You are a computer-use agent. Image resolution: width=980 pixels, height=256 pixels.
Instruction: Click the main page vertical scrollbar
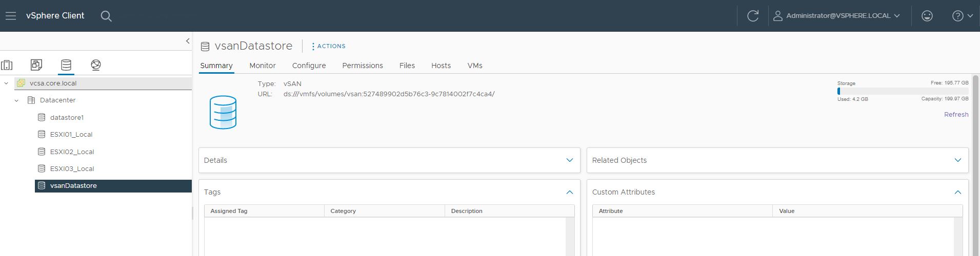tap(975, 165)
